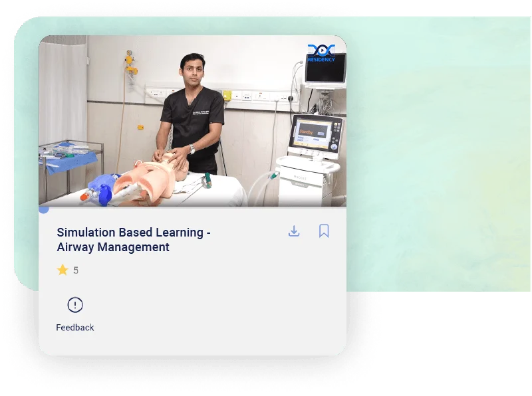Click the circled exclamation feedback icon
Image resolution: width=532 pixels, height=396 pixels.
[x=74, y=305]
